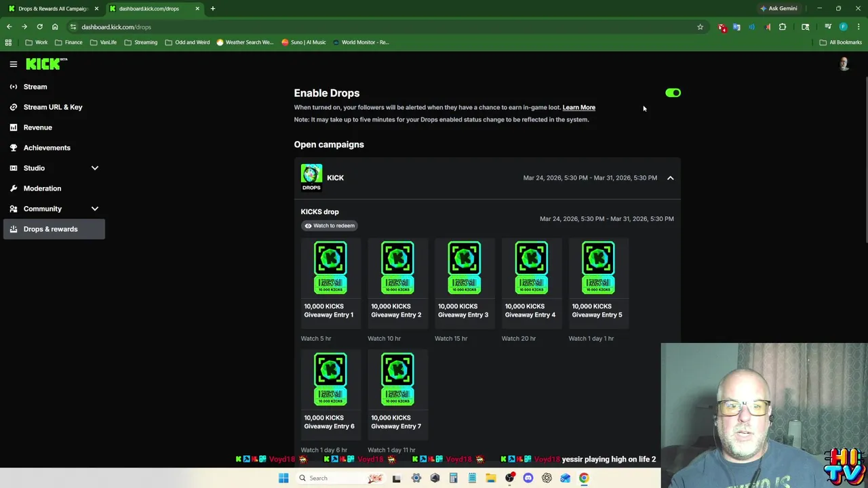Click the KICK Drops campaign logo
The width and height of the screenshot is (868, 488).
click(311, 178)
